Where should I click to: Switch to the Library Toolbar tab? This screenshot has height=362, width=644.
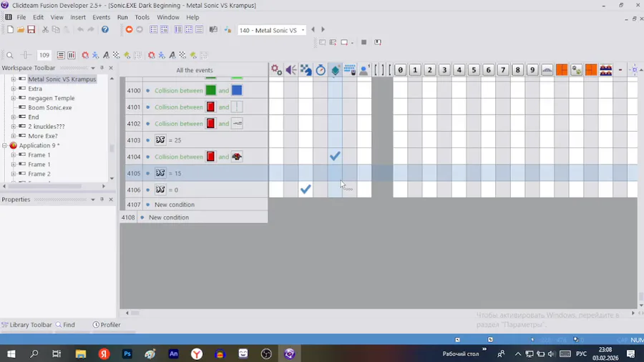coord(26,325)
